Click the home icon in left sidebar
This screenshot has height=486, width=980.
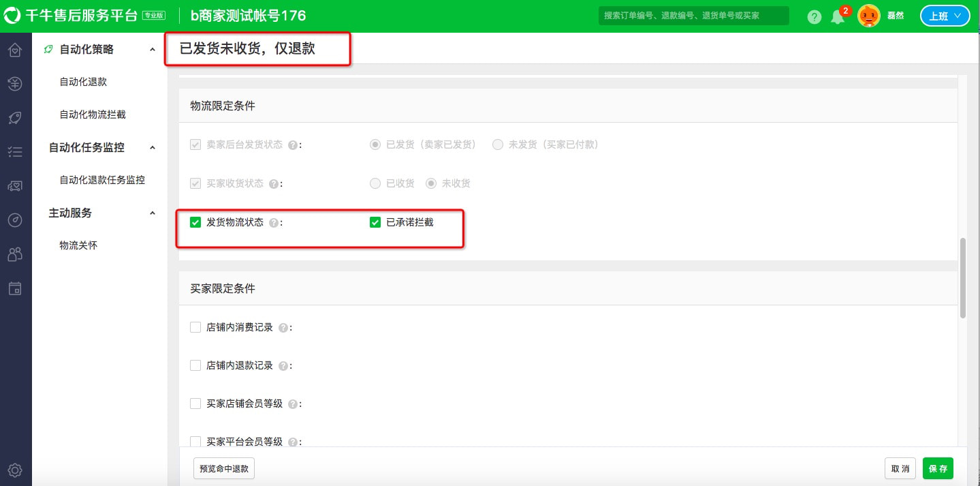(15, 50)
